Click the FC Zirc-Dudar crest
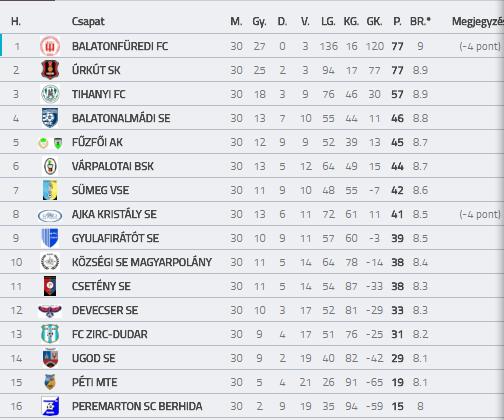 [50, 334]
